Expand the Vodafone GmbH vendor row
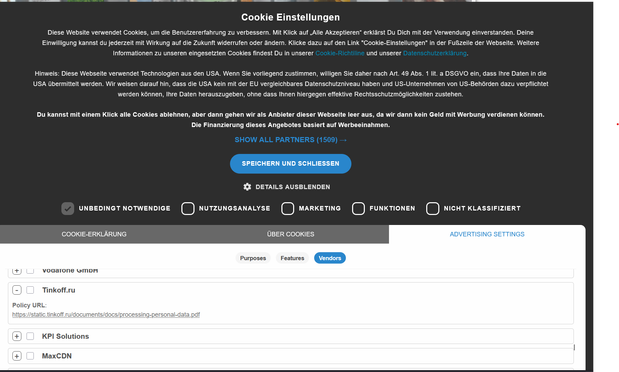 17,271
